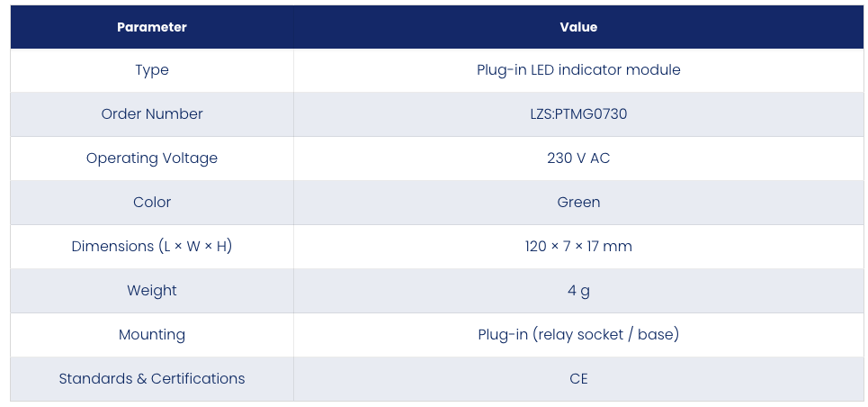Viewport: 868px width, 407px height.
Task: Click the Value column header
Action: click(x=578, y=27)
